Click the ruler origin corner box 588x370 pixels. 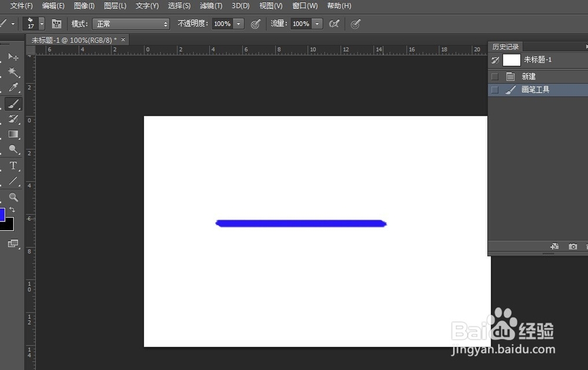coord(31,50)
